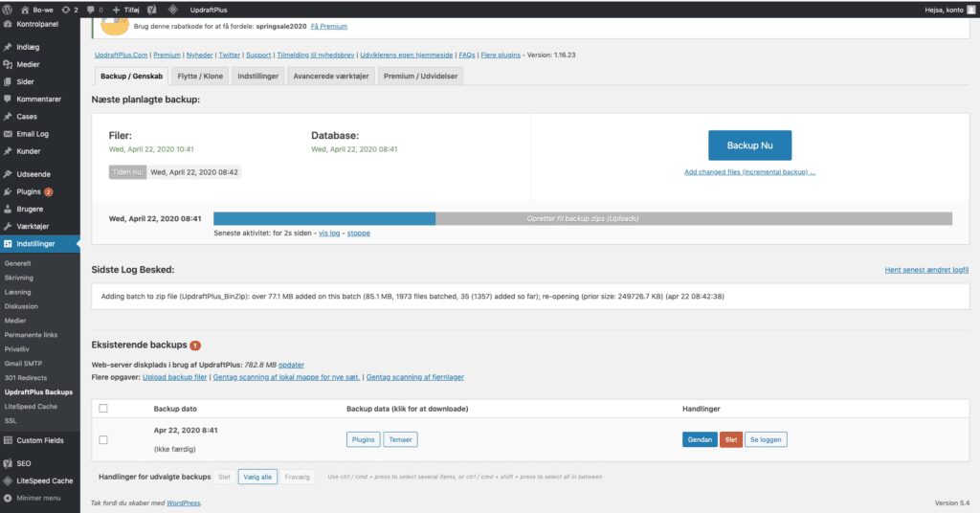This screenshot has height=513, width=980.
Task: Click Se loggen button
Action: click(x=766, y=440)
